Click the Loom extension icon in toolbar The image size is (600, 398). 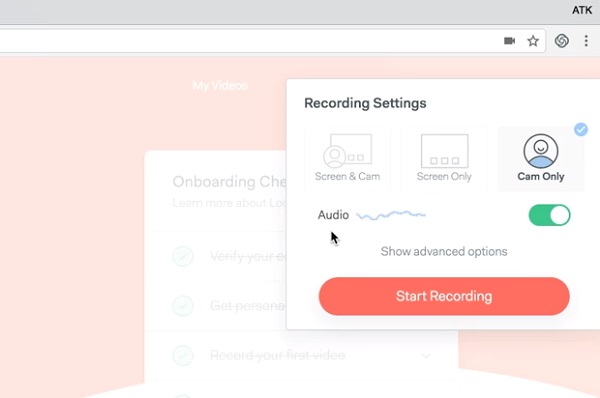pos(561,41)
